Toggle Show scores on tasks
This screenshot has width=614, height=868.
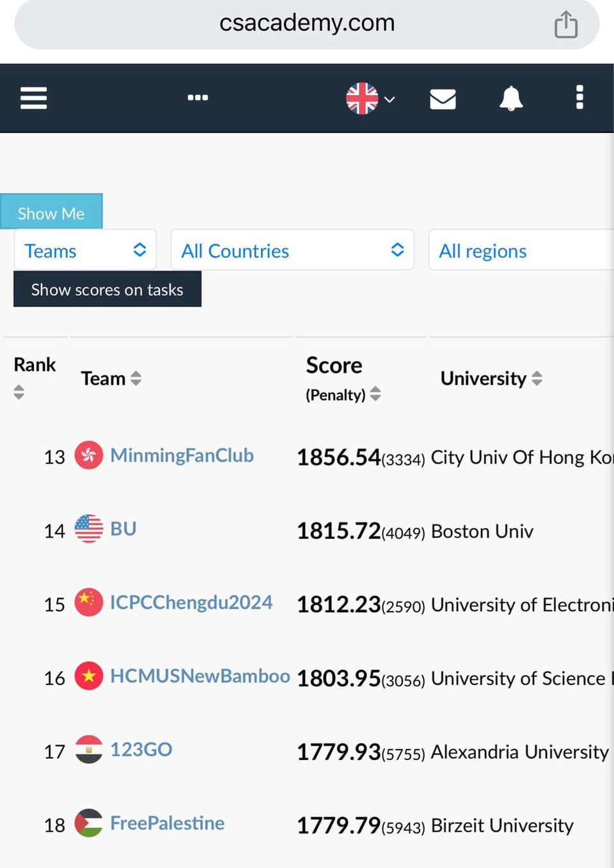pyautogui.click(x=107, y=289)
